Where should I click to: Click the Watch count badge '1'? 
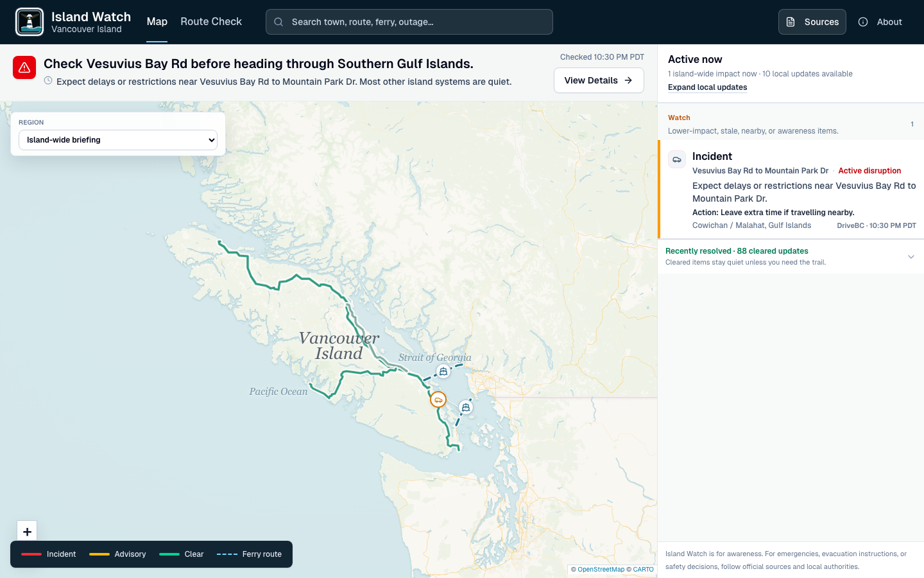(912, 124)
